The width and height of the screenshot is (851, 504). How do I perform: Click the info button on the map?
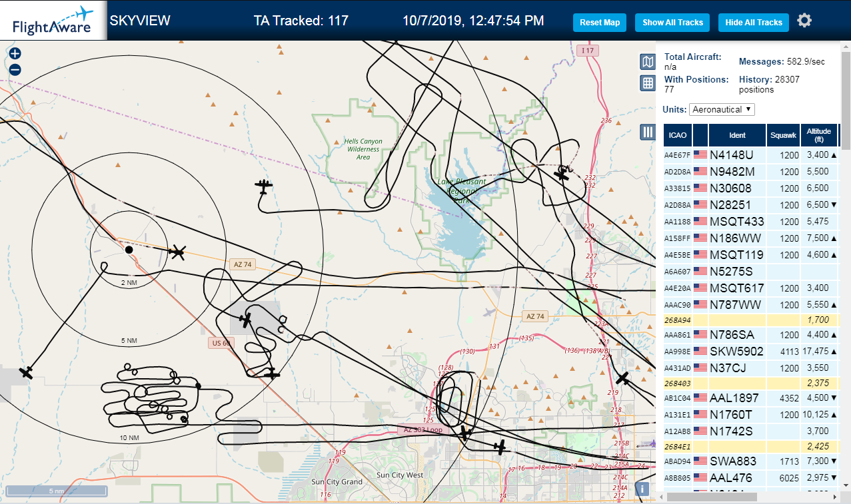(x=642, y=488)
